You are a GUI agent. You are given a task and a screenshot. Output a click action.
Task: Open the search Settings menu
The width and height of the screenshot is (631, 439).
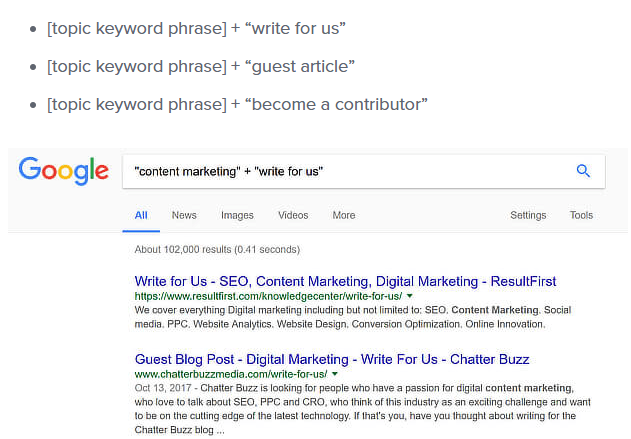pos(528,215)
